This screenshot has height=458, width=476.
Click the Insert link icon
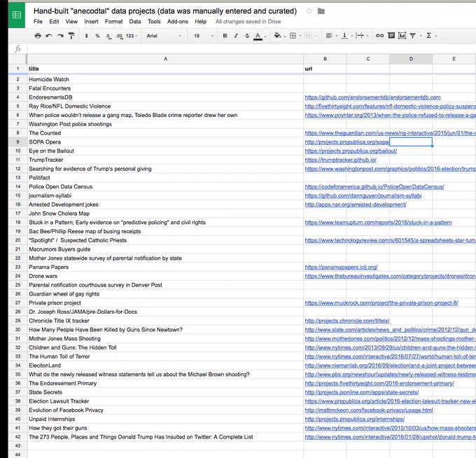[x=379, y=36]
